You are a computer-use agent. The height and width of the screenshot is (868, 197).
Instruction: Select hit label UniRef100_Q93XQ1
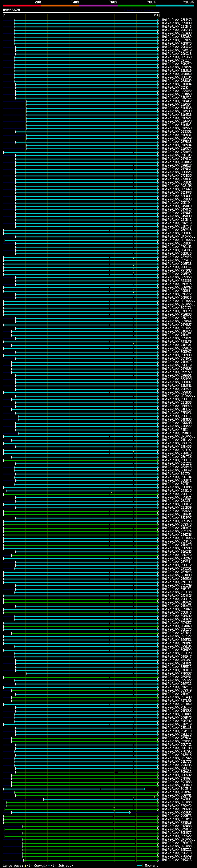[177, 568]
